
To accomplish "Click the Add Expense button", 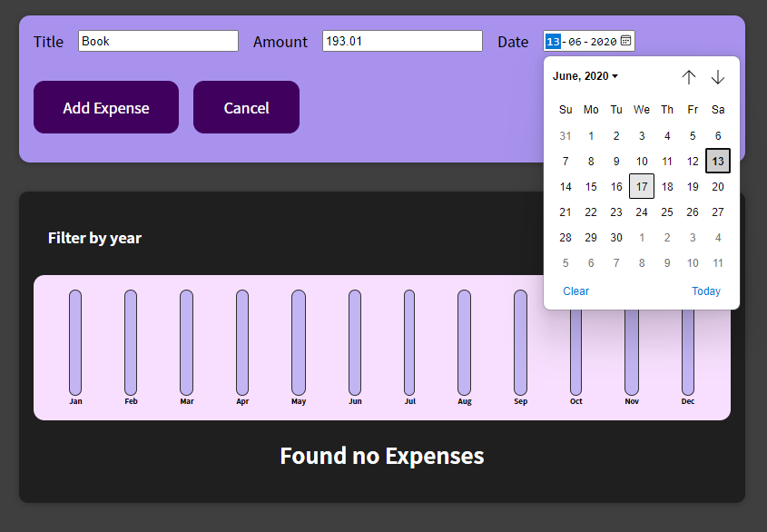I will coord(106,107).
